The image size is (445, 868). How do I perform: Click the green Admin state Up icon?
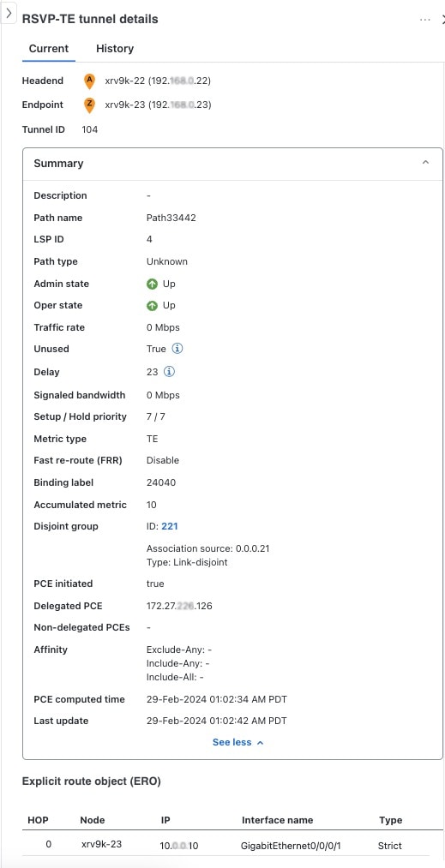pos(152,284)
